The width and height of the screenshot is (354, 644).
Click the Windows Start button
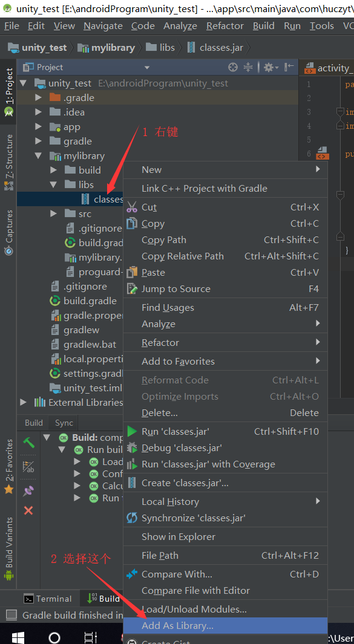pos(18,637)
